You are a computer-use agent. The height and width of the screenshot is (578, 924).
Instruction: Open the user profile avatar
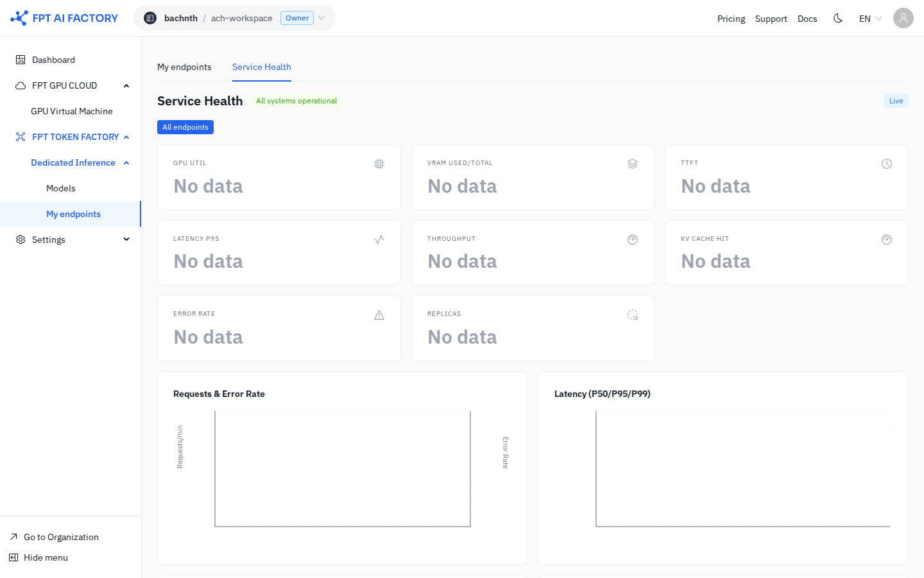tap(903, 18)
